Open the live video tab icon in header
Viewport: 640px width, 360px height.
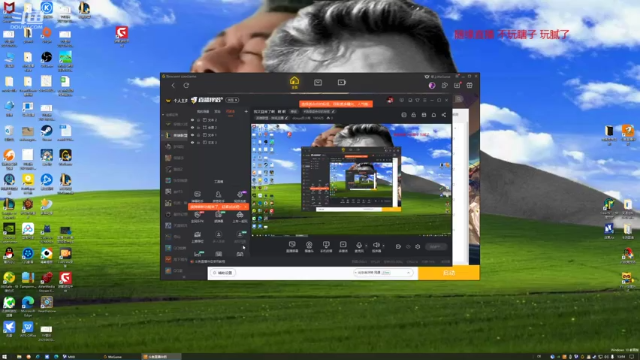click(x=342, y=82)
